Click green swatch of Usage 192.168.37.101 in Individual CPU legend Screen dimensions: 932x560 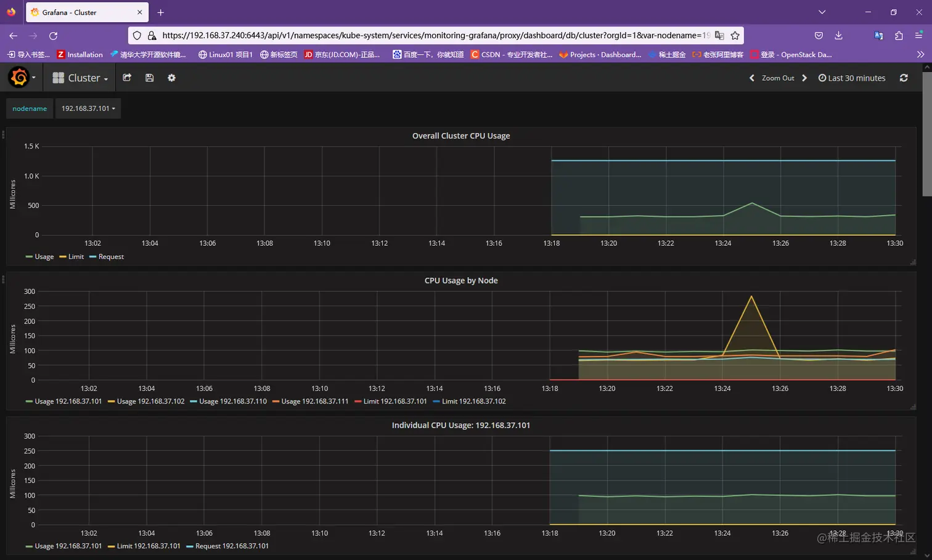pyautogui.click(x=29, y=546)
